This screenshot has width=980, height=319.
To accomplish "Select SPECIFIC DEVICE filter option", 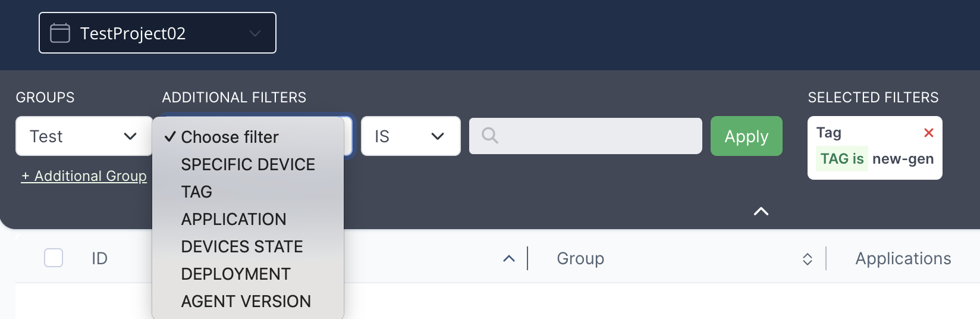I will 248,164.
